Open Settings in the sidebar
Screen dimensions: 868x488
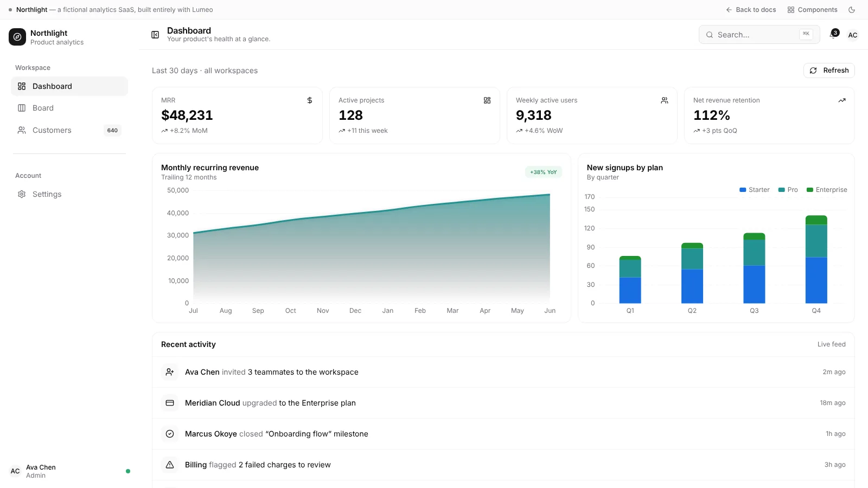click(x=69, y=194)
